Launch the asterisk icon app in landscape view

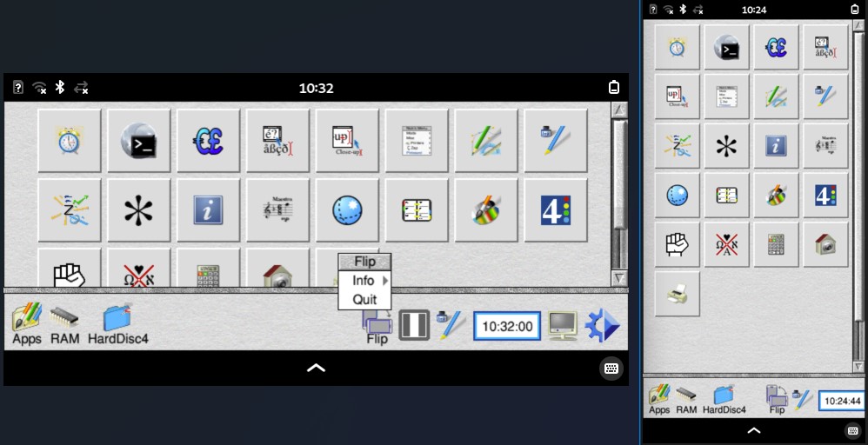[139, 210]
